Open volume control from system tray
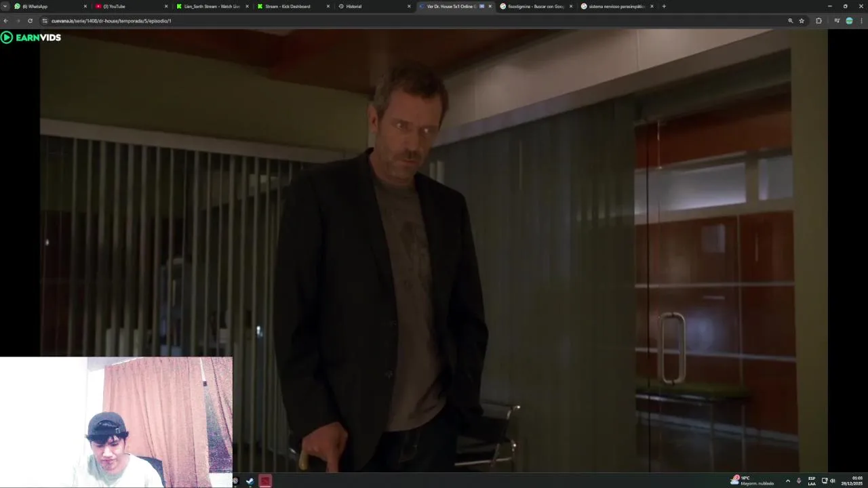 (x=833, y=481)
